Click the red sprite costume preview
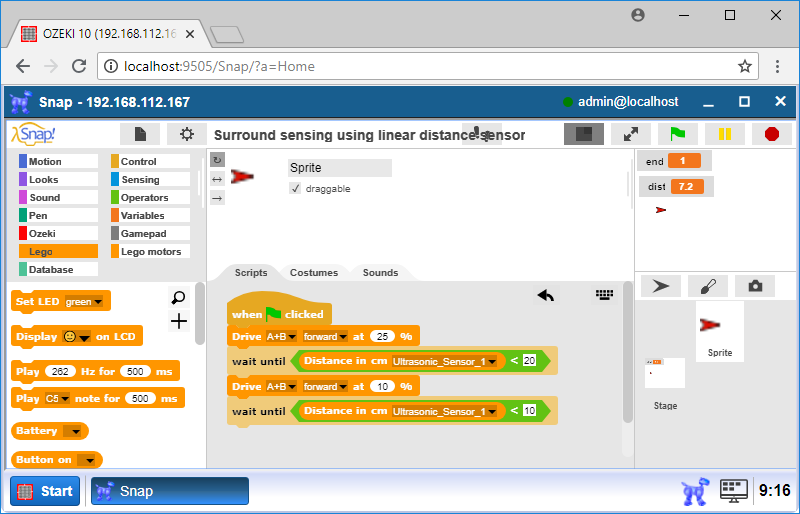 tap(242, 177)
